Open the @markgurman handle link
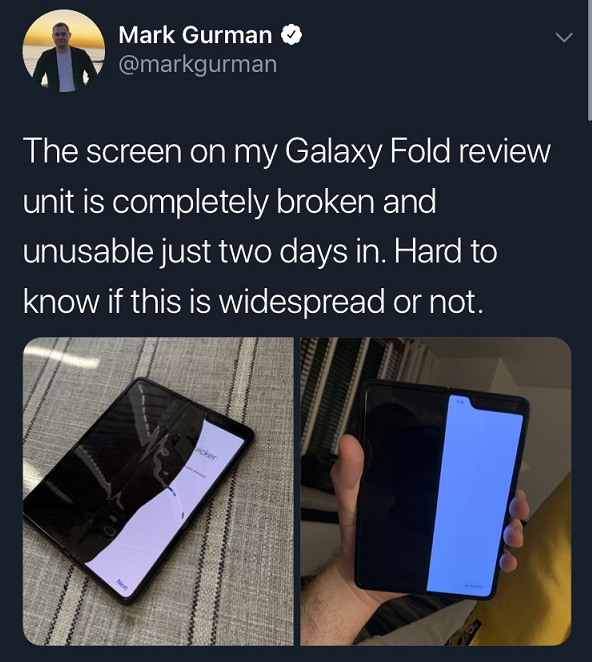The width and height of the screenshot is (592, 662). pyautogui.click(x=198, y=65)
